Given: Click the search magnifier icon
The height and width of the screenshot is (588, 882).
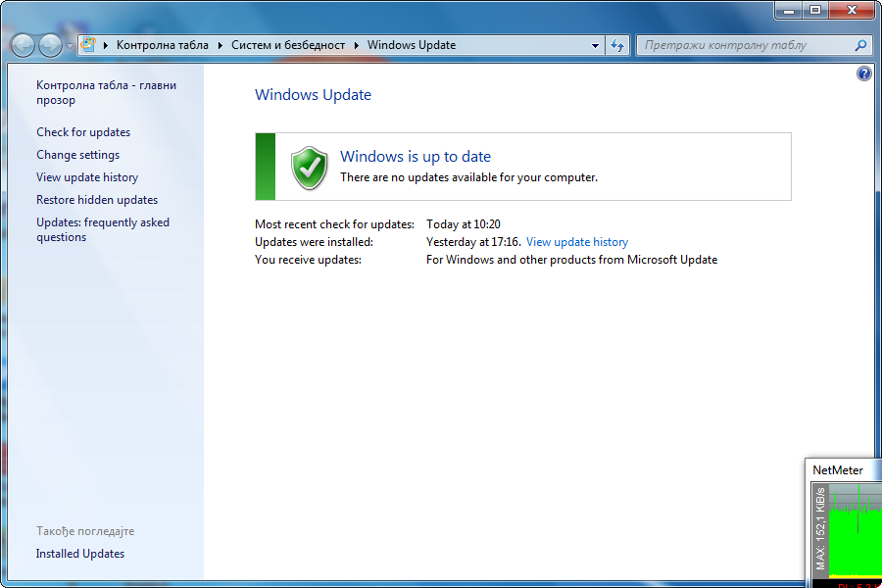Looking at the screenshot, I should 860,45.
